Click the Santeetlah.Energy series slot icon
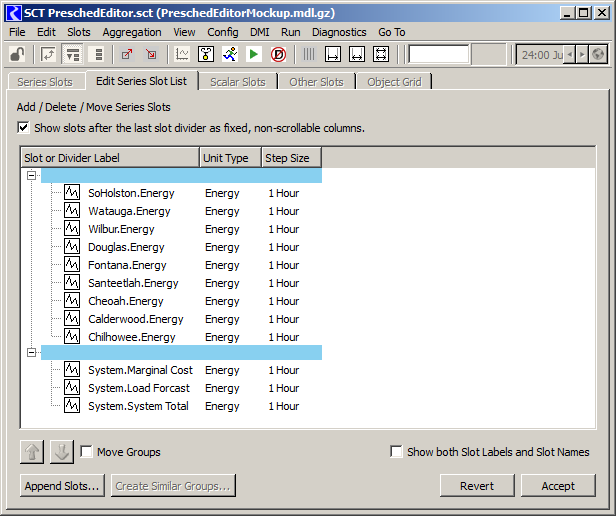 [72, 283]
